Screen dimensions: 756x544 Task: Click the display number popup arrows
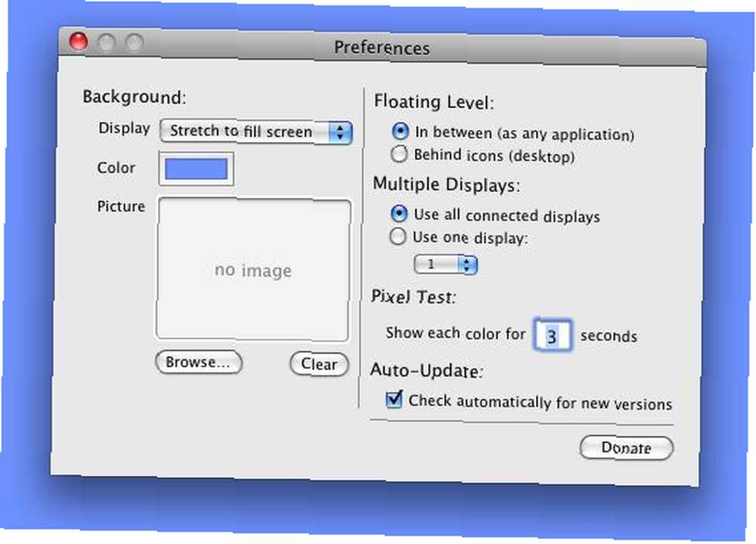(467, 265)
